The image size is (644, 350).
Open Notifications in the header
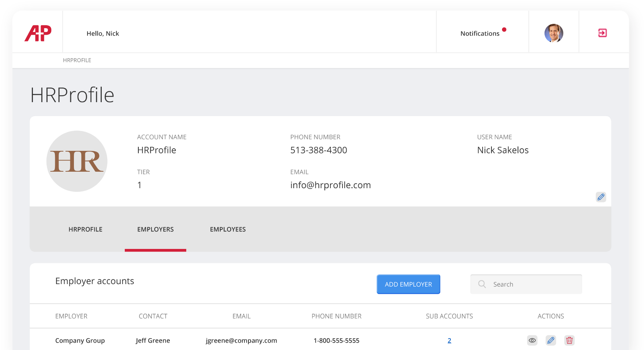(480, 33)
